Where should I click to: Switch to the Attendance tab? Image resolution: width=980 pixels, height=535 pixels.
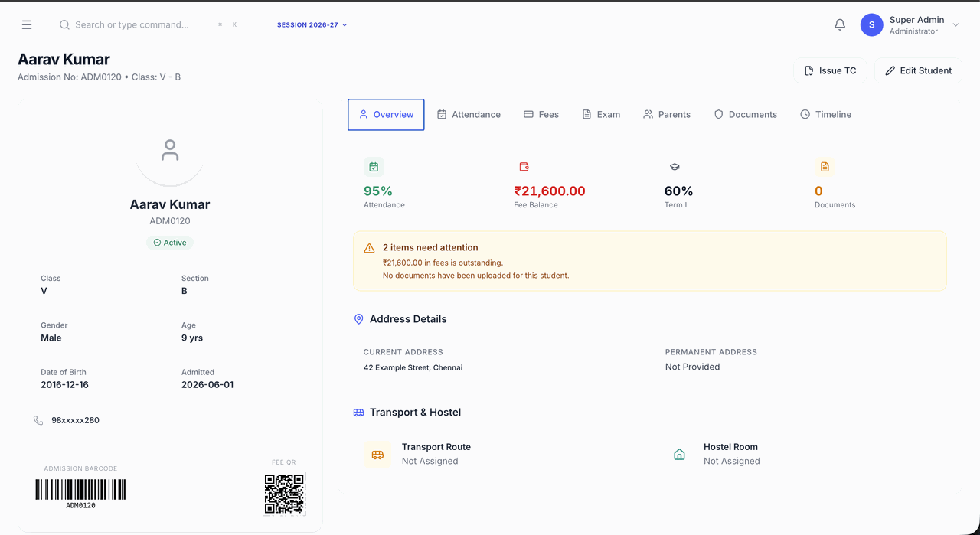click(469, 115)
